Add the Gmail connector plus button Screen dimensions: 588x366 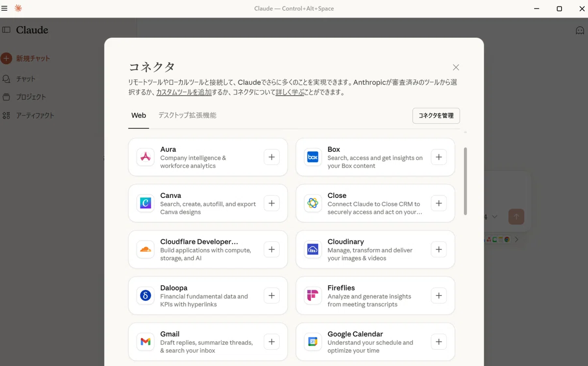271,342
